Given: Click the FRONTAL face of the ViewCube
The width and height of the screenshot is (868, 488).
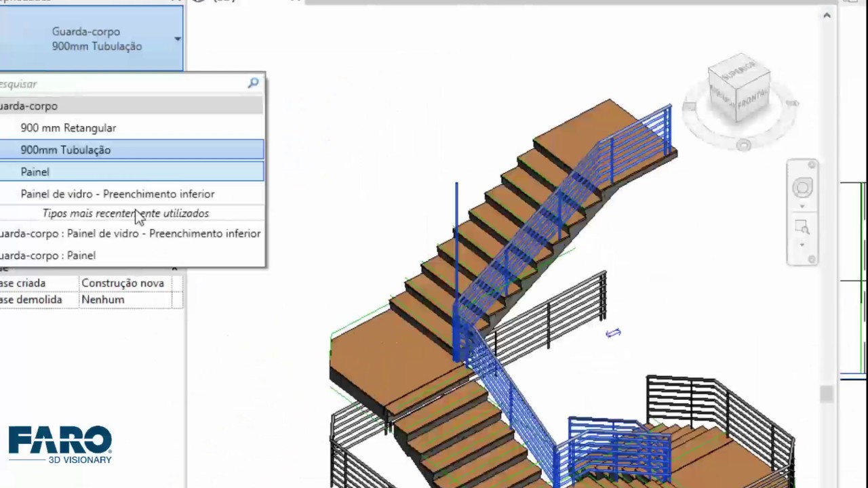Looking at the screenshot, I should pos(753,99).
